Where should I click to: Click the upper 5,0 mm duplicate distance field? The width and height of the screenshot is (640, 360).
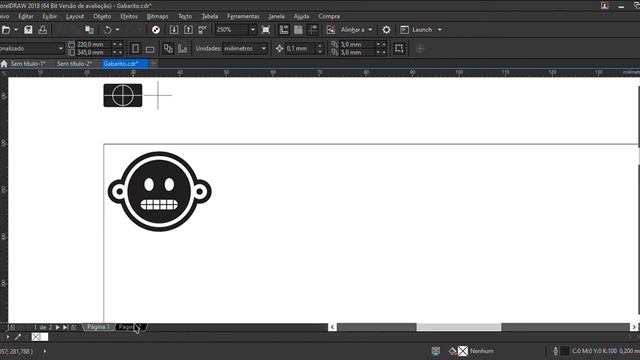click(357, 44)
